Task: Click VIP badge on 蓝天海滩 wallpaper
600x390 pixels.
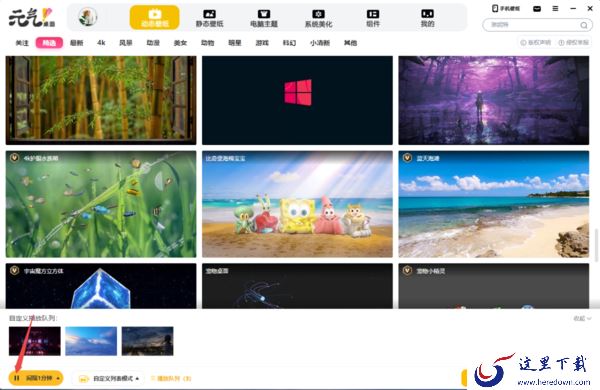Action: click(408, 158)
